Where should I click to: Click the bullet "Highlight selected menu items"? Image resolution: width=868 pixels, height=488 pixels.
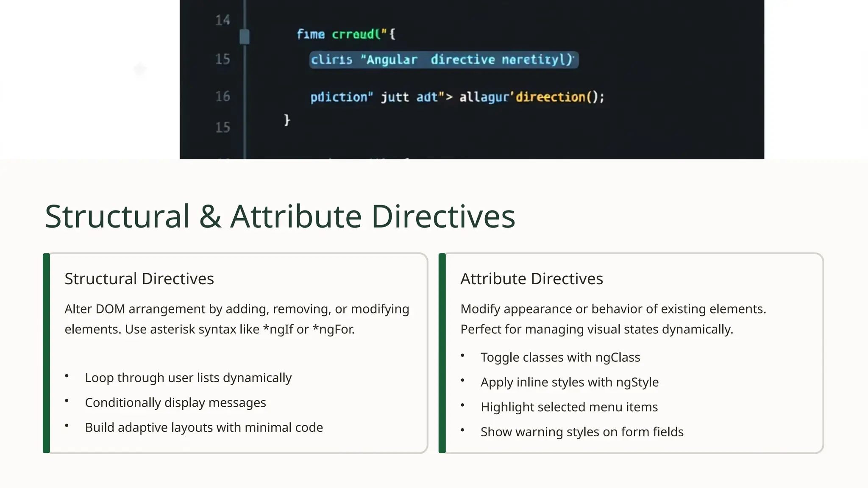point(569,407)
